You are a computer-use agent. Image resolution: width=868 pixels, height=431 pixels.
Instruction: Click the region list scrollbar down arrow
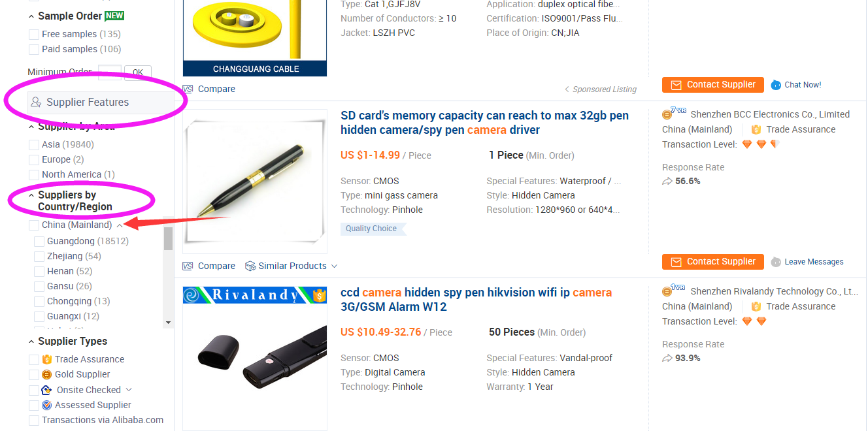click(168, 323)
